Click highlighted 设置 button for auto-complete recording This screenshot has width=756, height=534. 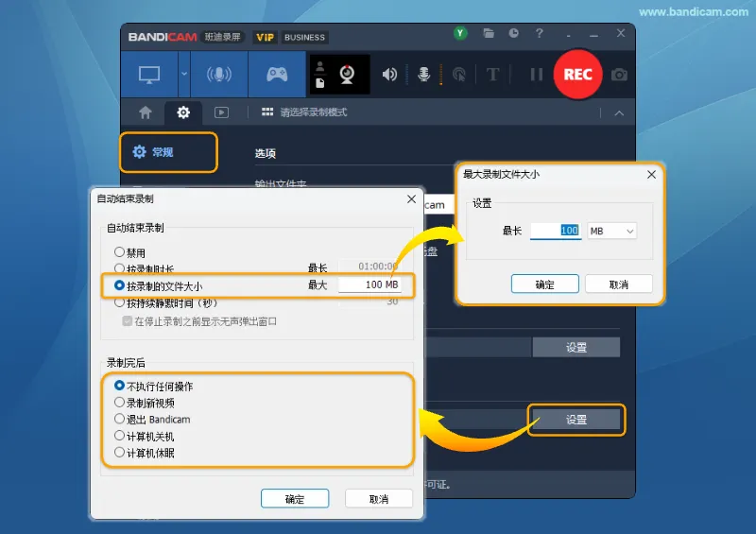pyautogui.click(x=576, y=420)
